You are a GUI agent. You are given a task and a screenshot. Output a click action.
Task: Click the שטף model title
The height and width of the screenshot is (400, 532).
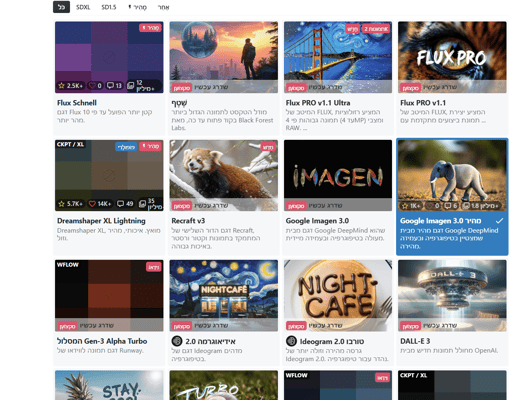tap(179, 103)
